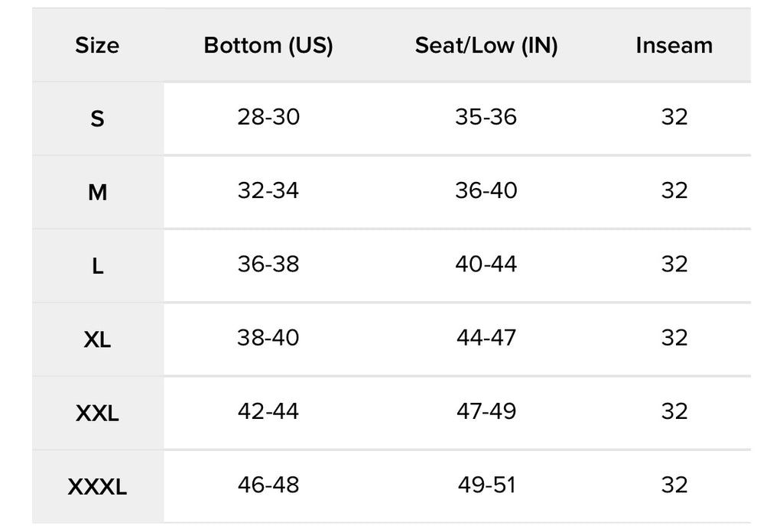Click the 47-49 seat measurement cell
783x532 pixels.
tap(486, 411)
